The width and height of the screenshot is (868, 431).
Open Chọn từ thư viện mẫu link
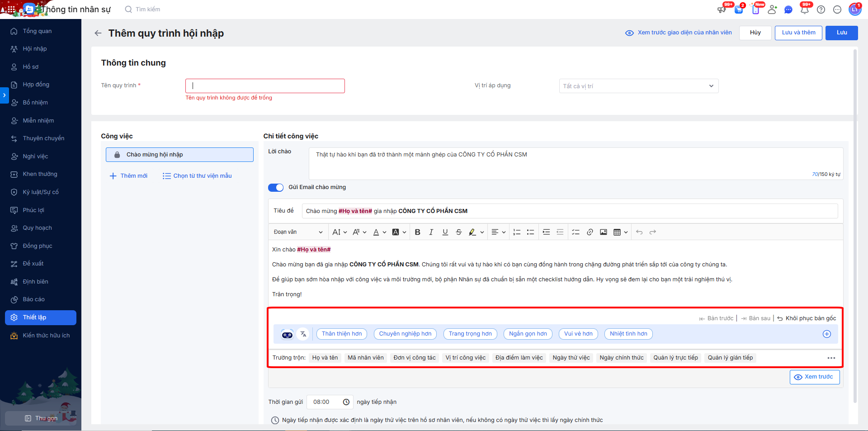197,176
